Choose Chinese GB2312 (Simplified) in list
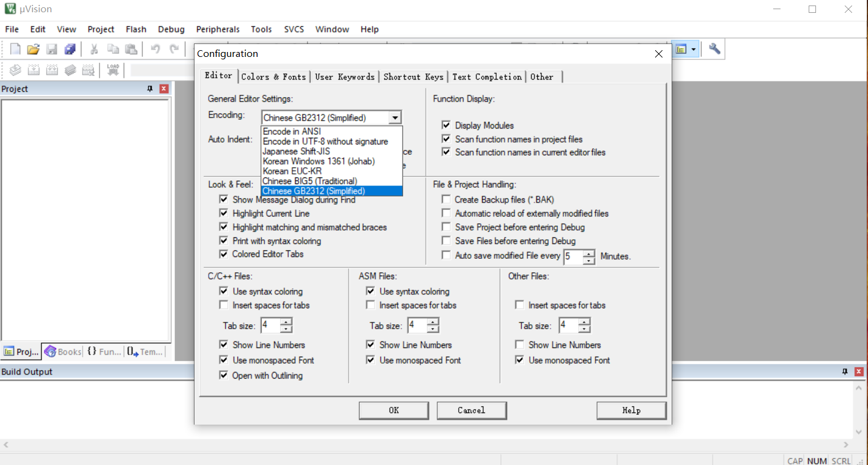Viewport: 868px width, 465px height. pos(332,191)
